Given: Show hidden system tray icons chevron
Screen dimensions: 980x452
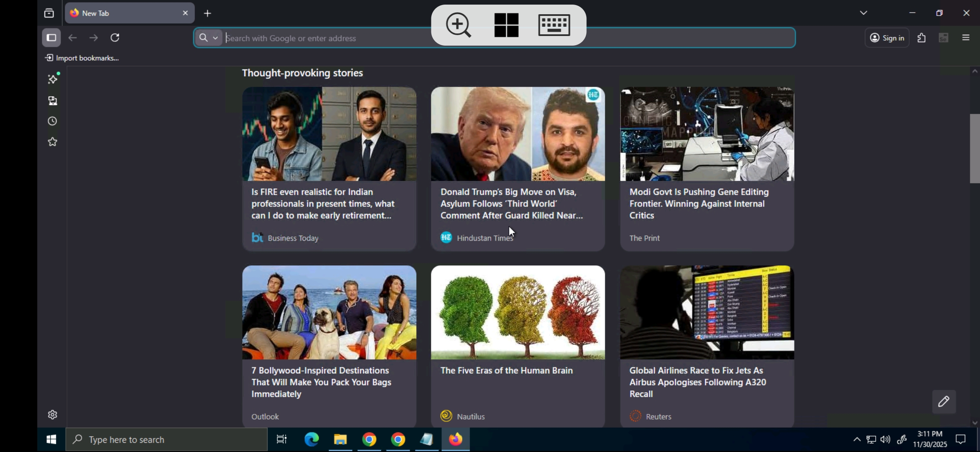Looking at the screenshot, I should [x=857, y=439].
